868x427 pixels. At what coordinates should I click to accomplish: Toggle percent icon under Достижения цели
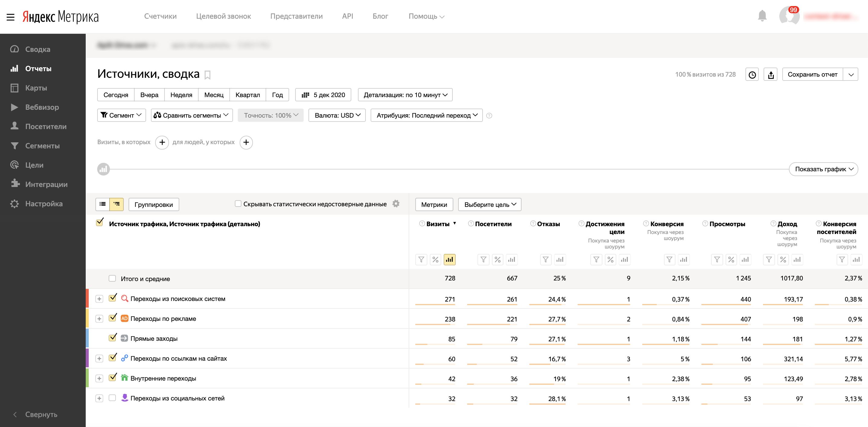[x=611, y=260]
